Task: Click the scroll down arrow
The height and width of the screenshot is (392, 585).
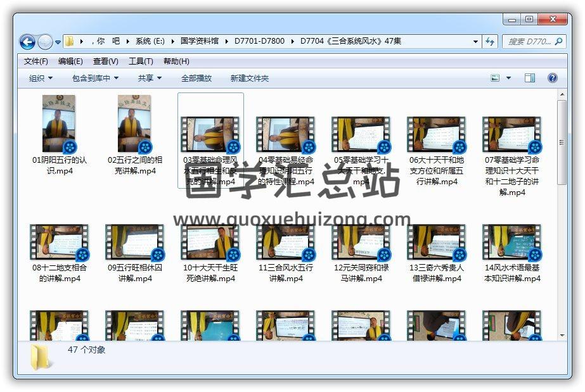Action: click(562, 336)
